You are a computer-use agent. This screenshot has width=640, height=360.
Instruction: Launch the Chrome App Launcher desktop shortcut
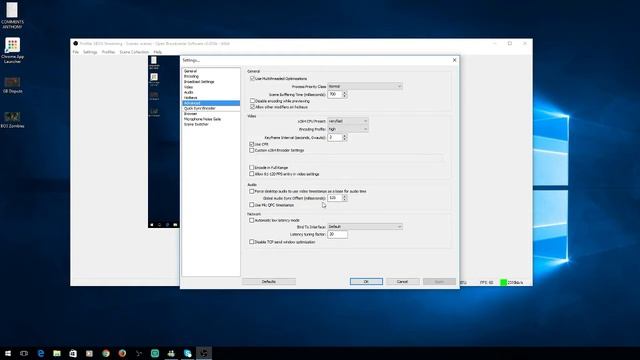12,51
